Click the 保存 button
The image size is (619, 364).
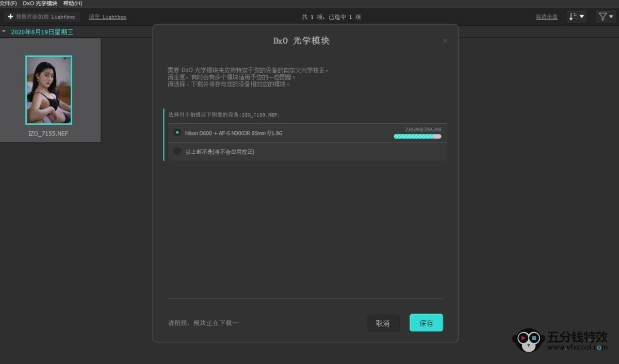[426, 323]
